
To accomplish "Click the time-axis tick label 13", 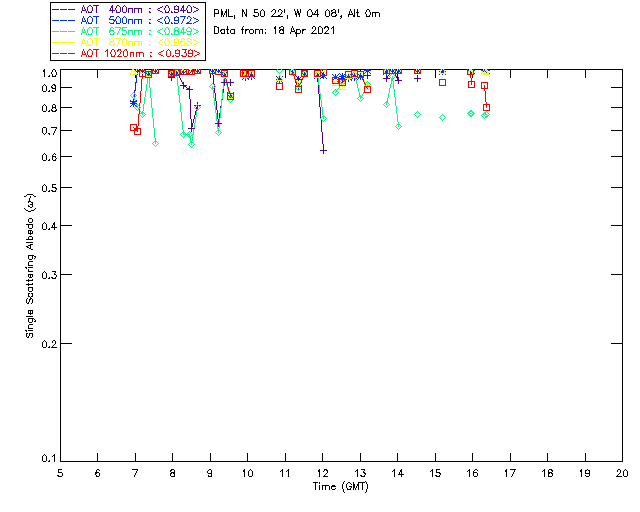I will 360,473.
